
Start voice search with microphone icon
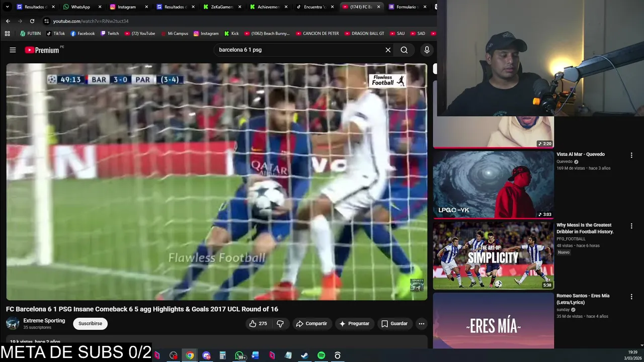click(427, 50)
